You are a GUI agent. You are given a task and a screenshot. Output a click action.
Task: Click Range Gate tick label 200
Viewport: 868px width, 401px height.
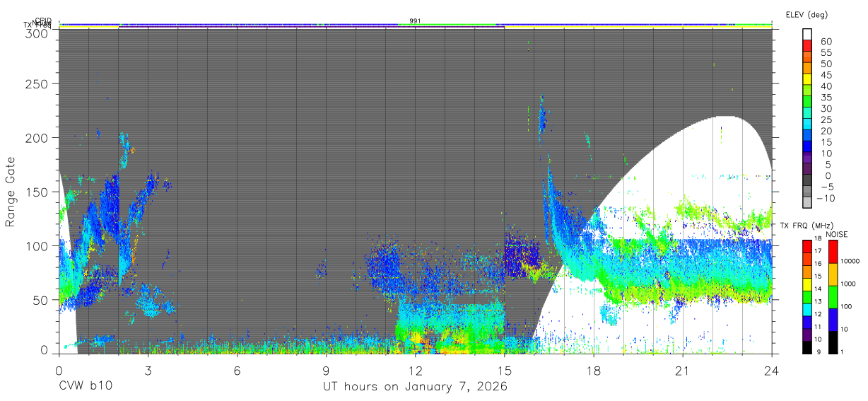(38, 137)
